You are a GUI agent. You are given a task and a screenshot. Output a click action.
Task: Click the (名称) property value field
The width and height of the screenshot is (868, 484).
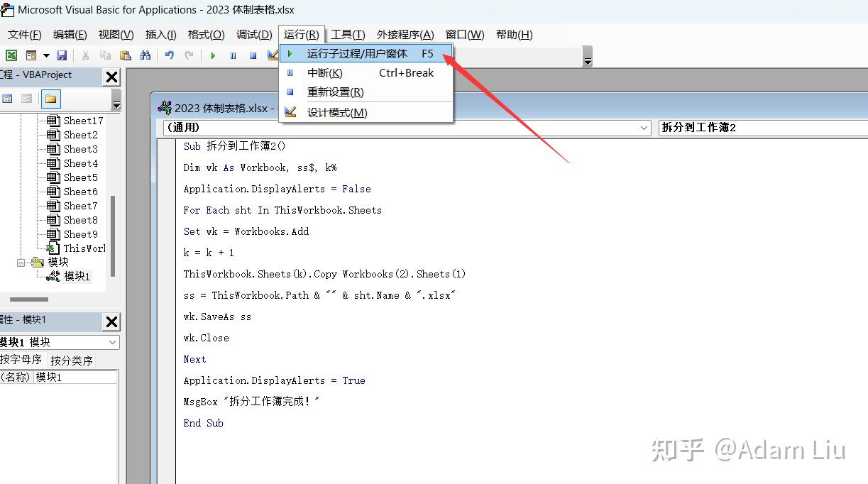75,378
